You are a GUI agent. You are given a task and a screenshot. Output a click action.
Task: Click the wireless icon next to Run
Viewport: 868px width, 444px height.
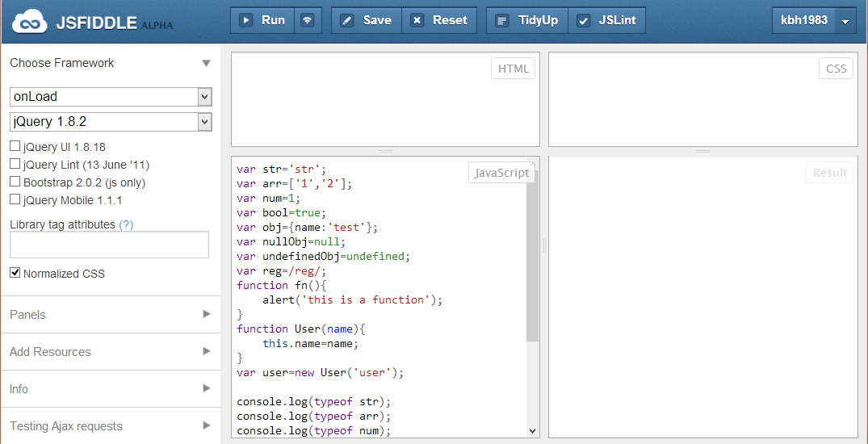click(307, 20)
